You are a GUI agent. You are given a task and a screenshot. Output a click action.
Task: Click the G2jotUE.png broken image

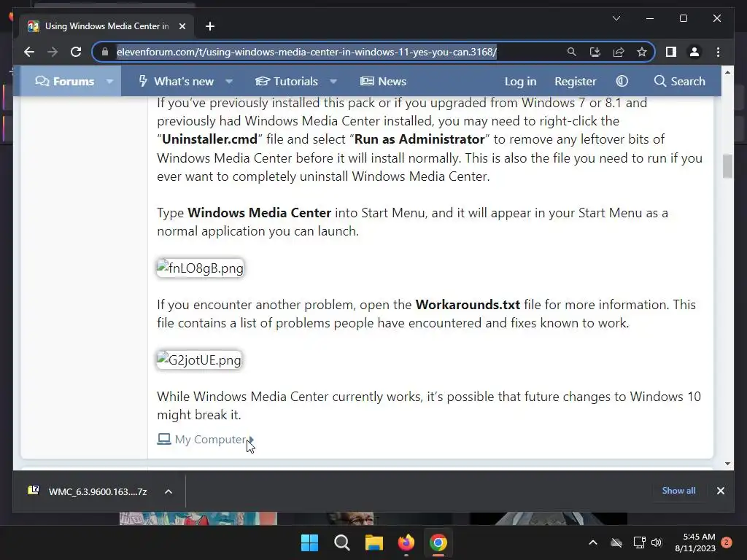[x=199, y=360]
